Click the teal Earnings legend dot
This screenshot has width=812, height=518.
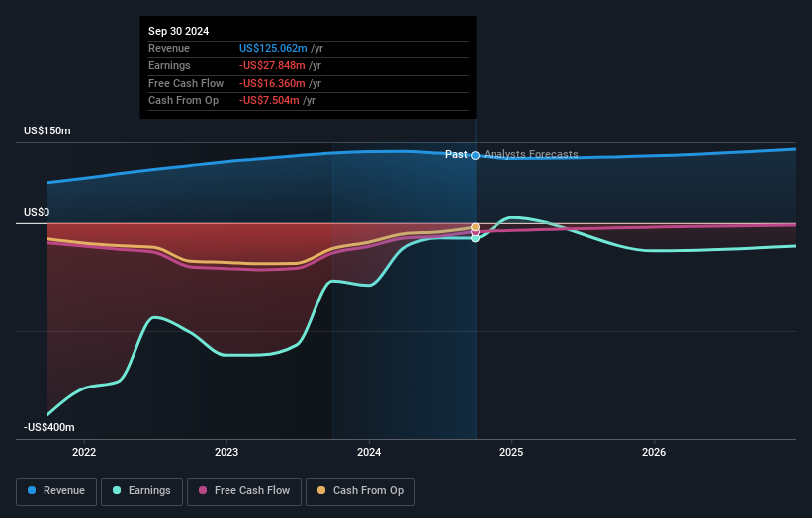click(x=117, y=490)
